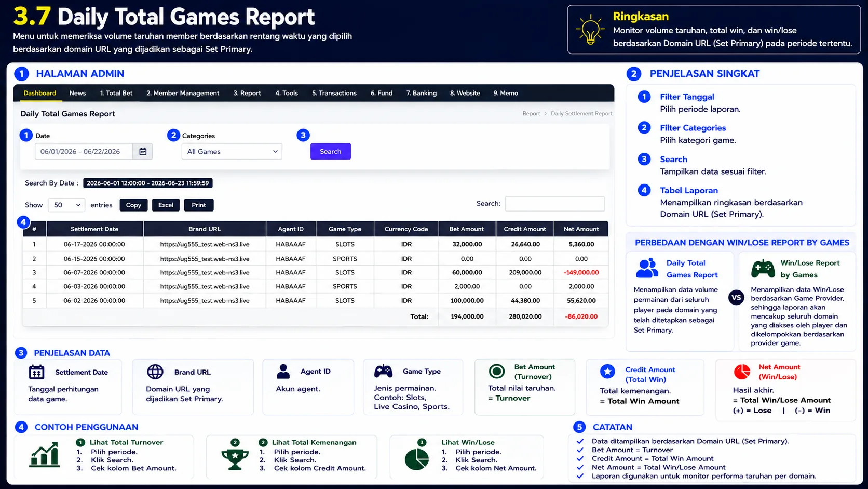Click the 209,000.00 credit amount cell
Screen dimensions: 868x489
pyautogui.click(x=525, y=272)
